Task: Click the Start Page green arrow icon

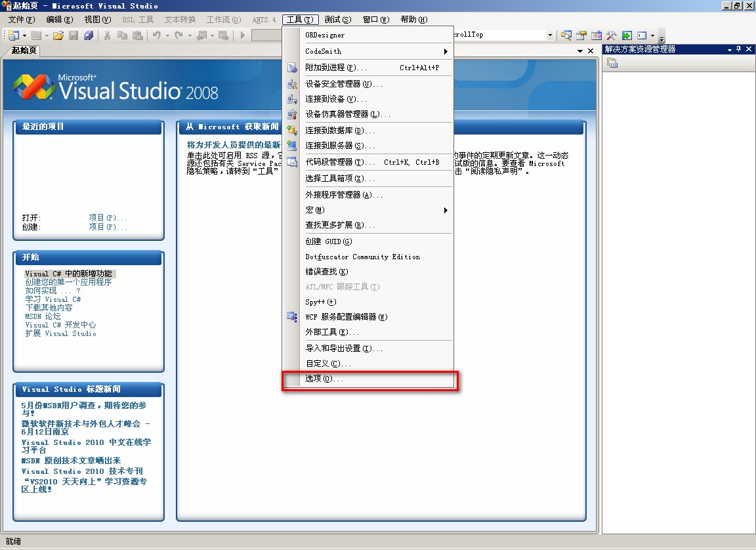Action: [x=627, y=35]
